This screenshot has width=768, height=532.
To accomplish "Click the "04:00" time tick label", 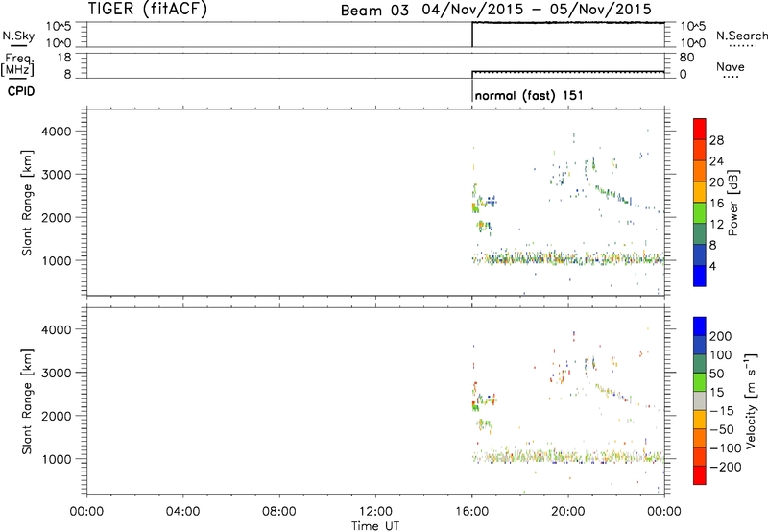I will coord(182,512).
